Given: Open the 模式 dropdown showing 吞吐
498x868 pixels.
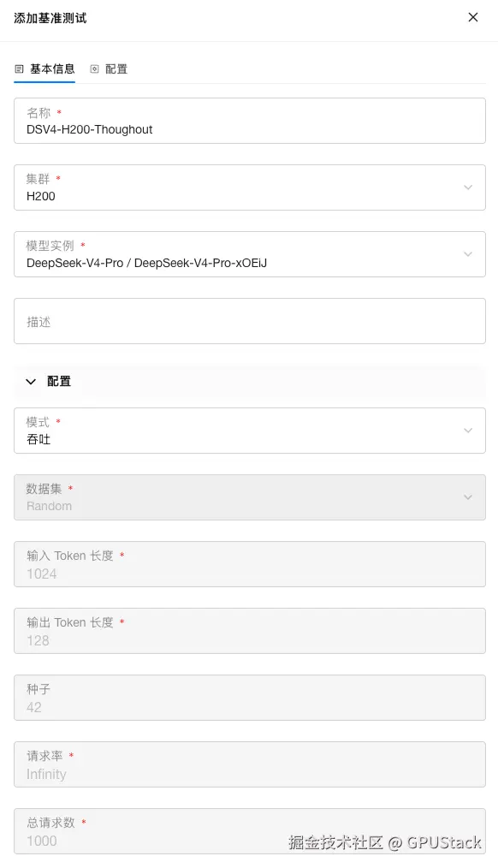Looking at the screenshot, I should pos(250,431).
